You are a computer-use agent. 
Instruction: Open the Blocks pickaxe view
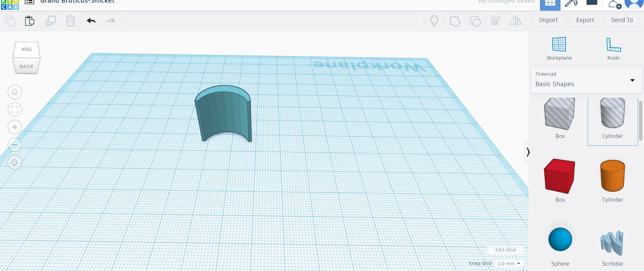pos(571,4)
